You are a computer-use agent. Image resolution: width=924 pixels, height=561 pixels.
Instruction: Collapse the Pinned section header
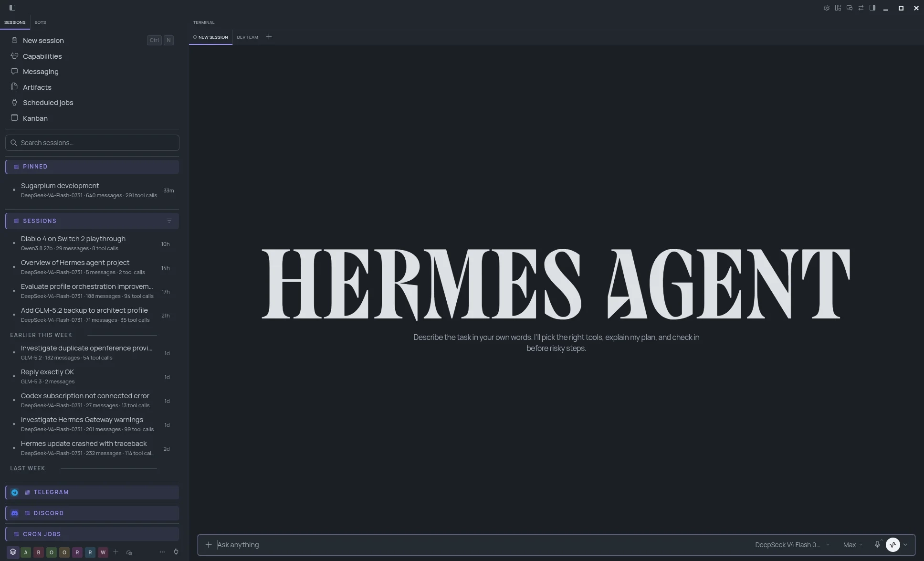tap(92, 167)
